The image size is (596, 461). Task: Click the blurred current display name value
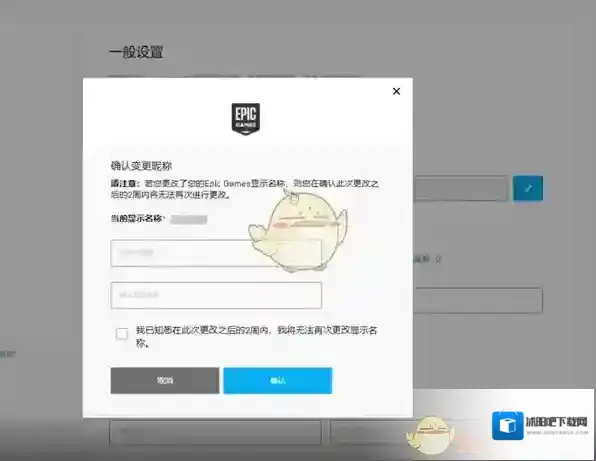tap(189, 219)
